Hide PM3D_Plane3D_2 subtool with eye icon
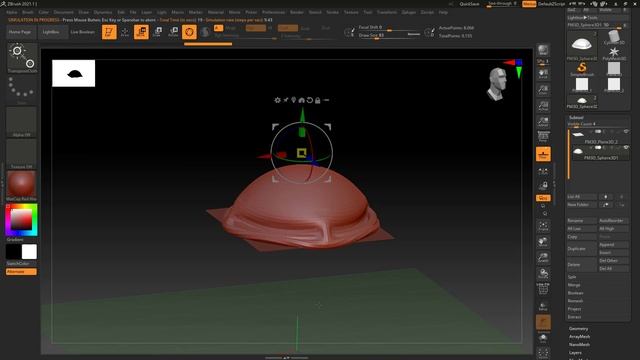Image resolution: width=640 pixels, height=360 pixels. tap(626, 131)
